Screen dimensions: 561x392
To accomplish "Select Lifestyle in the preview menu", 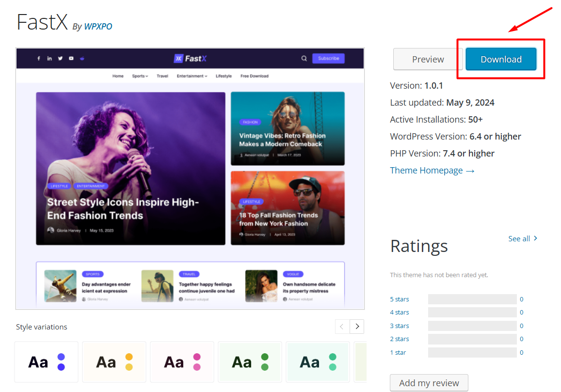I will (224, 76).
